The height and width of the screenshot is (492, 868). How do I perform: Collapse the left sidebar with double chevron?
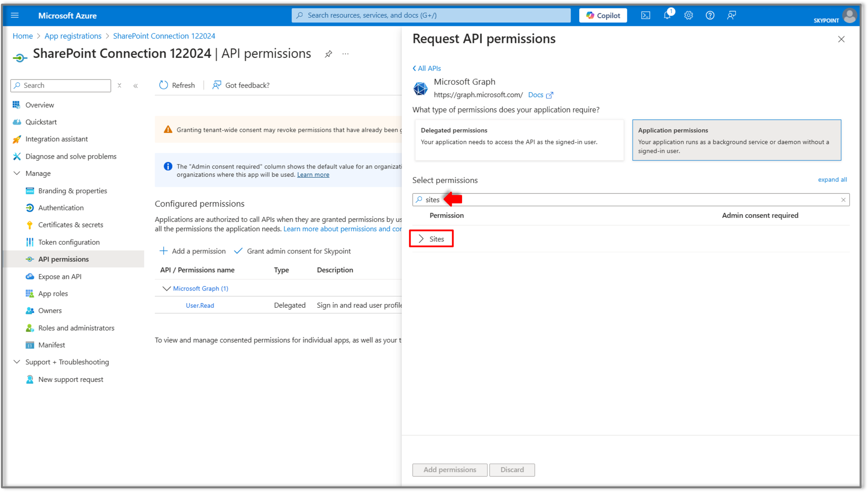pyautogui.click(x=136, y=85)
